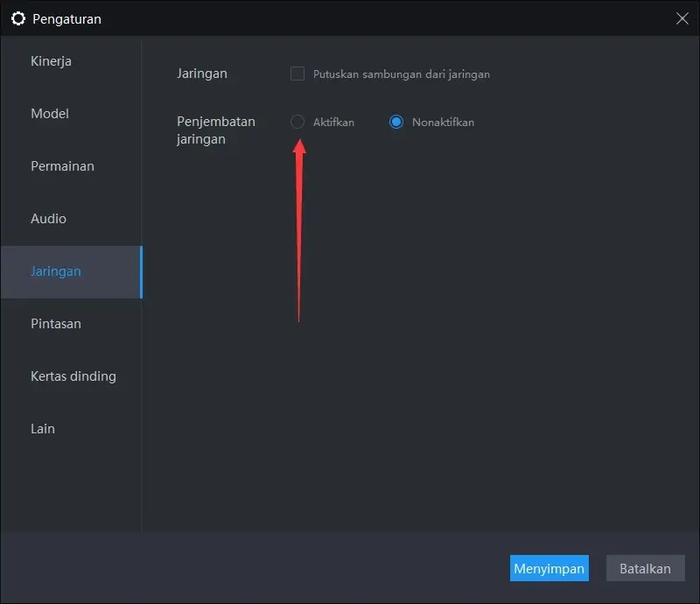Click the Aktifkan radio label text

[x=332, y=122]
